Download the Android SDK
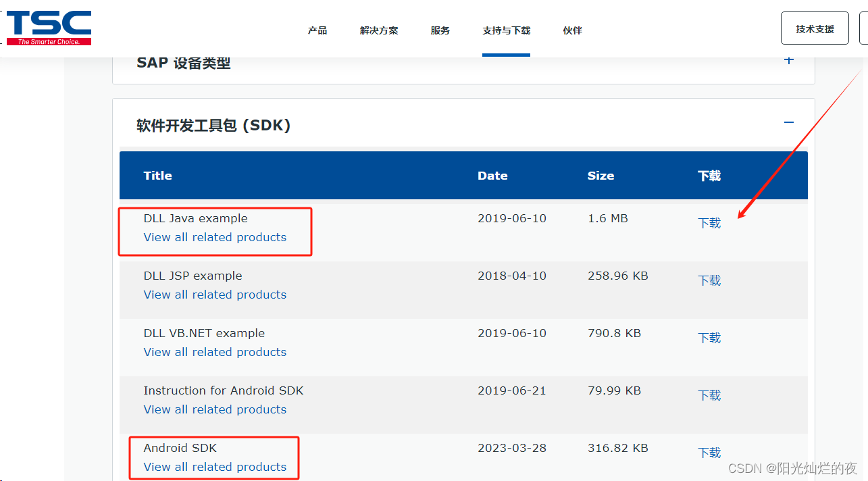 tap(709, 452)
